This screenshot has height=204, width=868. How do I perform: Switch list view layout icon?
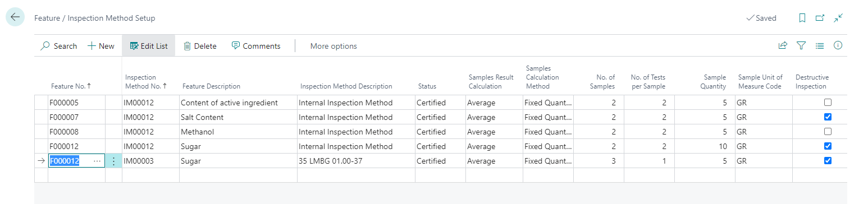(820, 46)
